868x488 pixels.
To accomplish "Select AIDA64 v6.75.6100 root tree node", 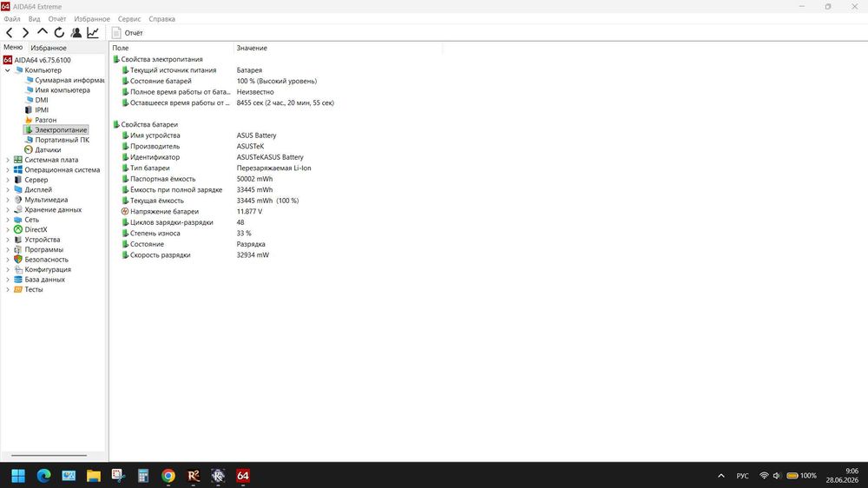I will (x=43, y=60).
